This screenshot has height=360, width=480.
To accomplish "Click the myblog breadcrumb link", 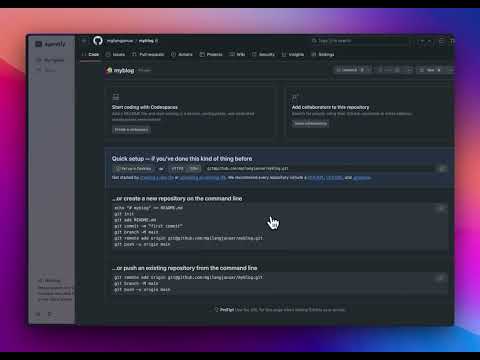I will [146, 41].
